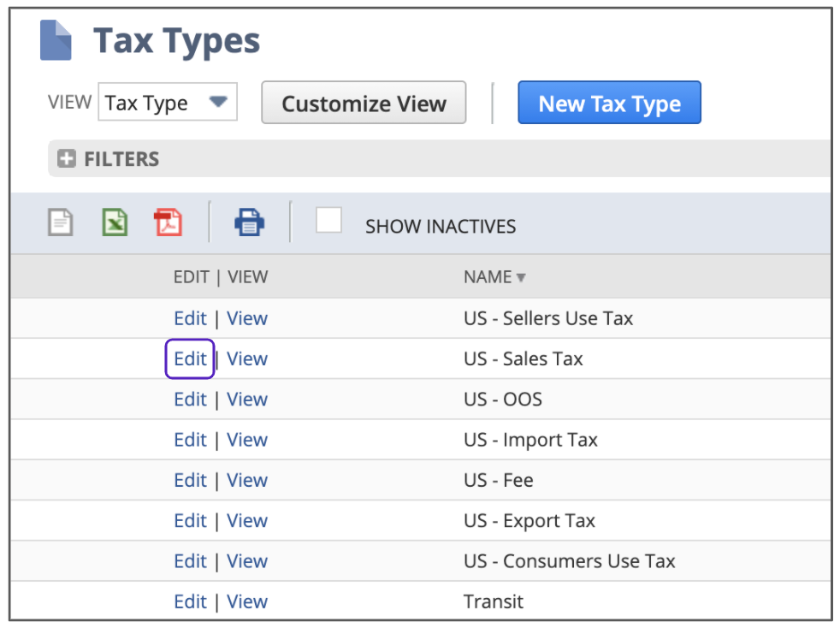Export list to Excel icon

115,222
